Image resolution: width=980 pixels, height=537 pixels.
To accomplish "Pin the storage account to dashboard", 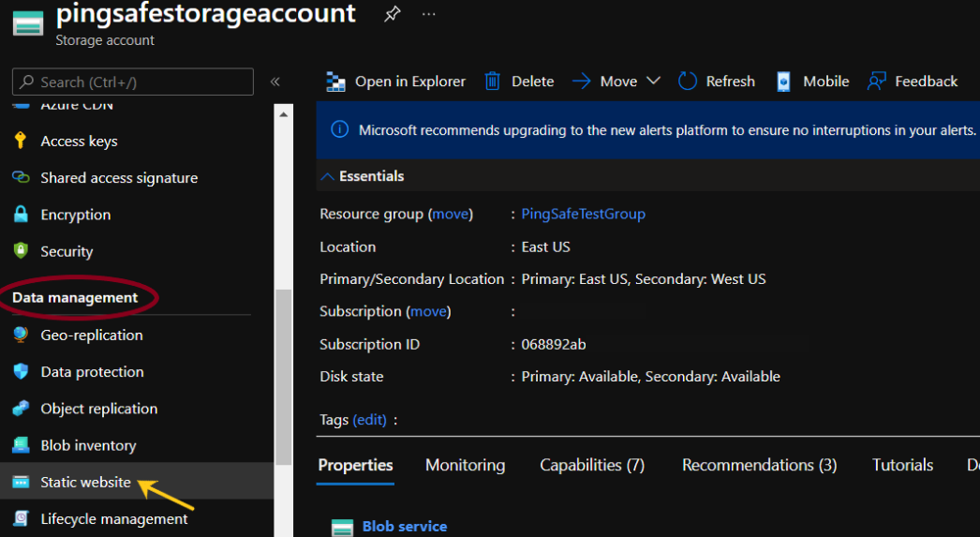I will click(393, 15).
